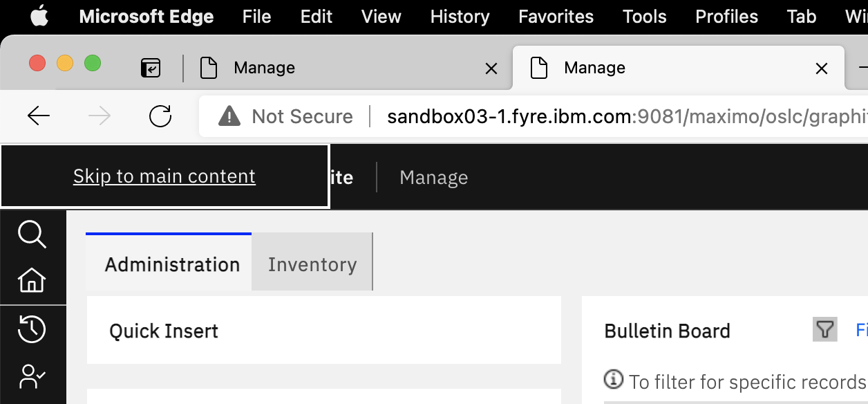Screen dimensions: 868x404
Task: Click the info icon beside the filter hint
Action: tap(614, 381)
